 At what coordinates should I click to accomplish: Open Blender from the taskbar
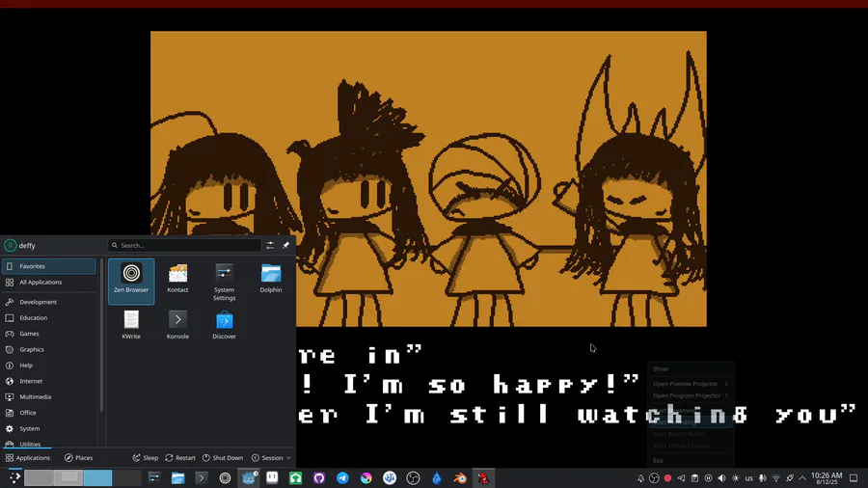pyautogui.click(x=460, y=477)
